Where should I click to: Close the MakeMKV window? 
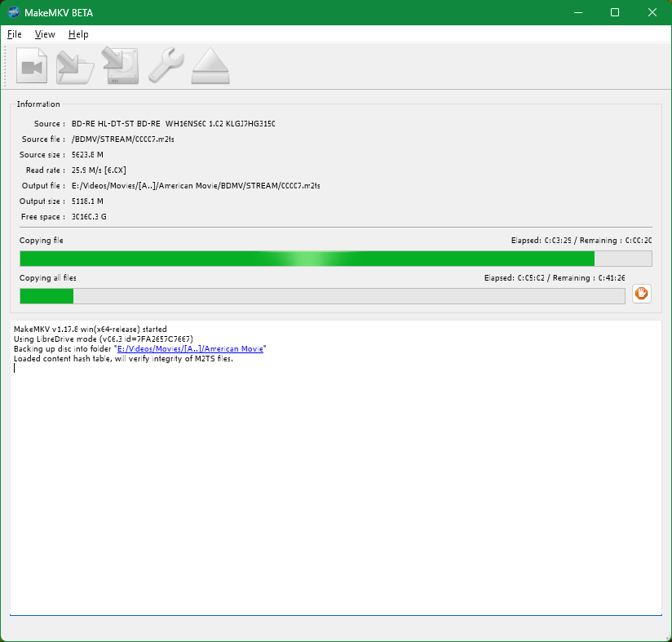[x=652, y=12]
